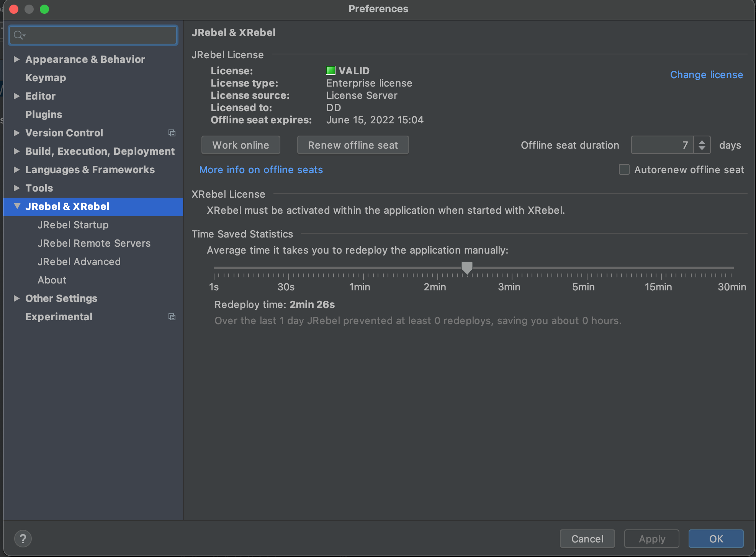This screenshot has height=557, width=756.
Task: Select JRebel Remote Servers settings
Action: click(94, 243)
